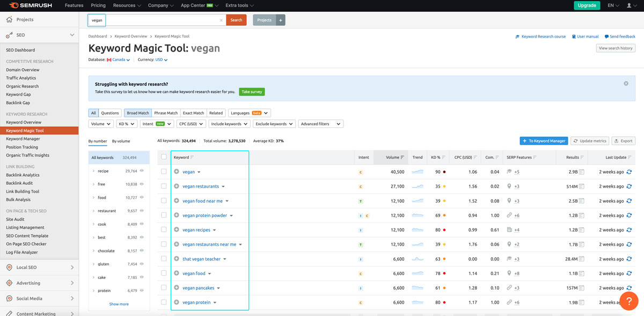Click the eye icon for the chocolate group
This screenshot has height=316, width=644.
[x=142, y=251]
